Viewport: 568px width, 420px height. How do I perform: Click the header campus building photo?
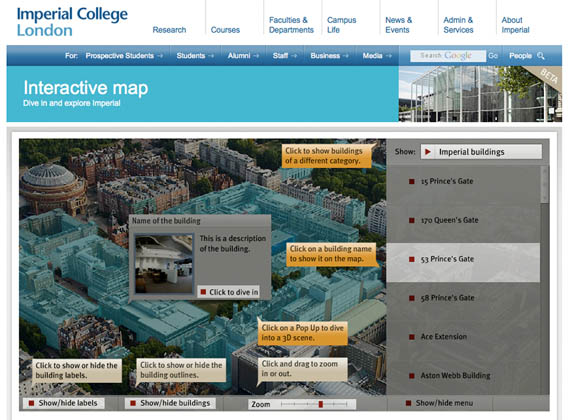480,93
